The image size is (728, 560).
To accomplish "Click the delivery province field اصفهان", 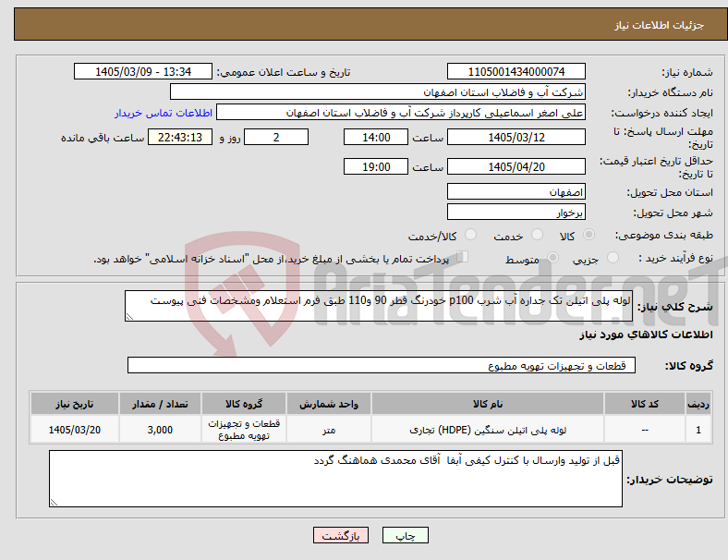I will pos(516,191).
